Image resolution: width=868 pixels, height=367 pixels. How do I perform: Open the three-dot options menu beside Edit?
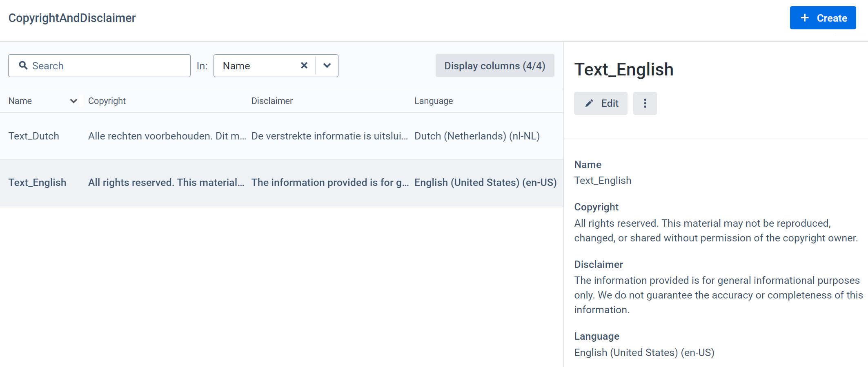pyautogui.click(x=645, y=103)
